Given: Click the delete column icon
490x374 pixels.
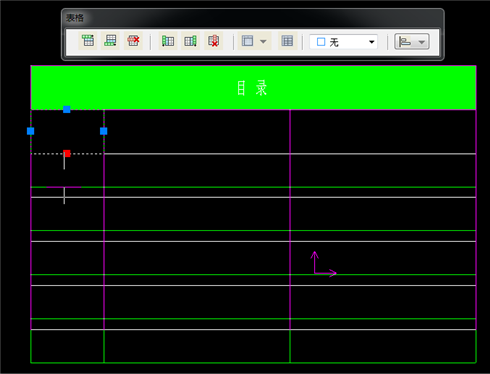Looking at the screenshot, I should (213, 41).
